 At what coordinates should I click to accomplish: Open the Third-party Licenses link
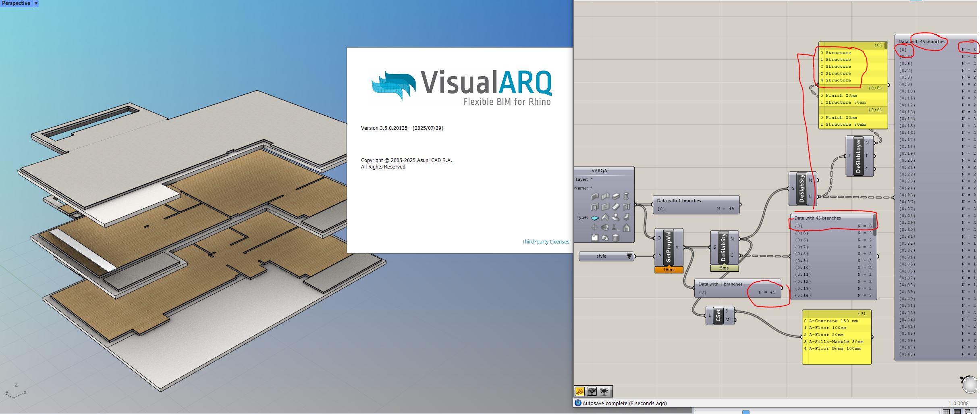[546, 242]
